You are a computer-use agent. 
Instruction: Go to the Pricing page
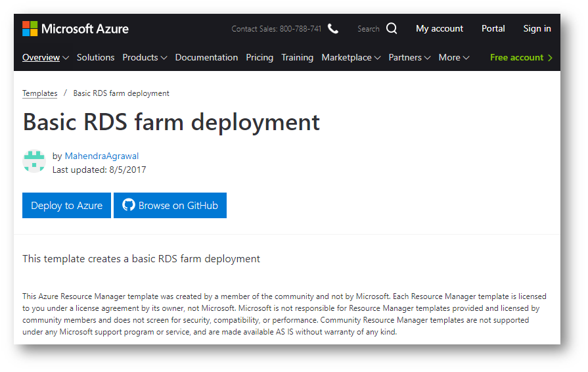pos(260,57)
